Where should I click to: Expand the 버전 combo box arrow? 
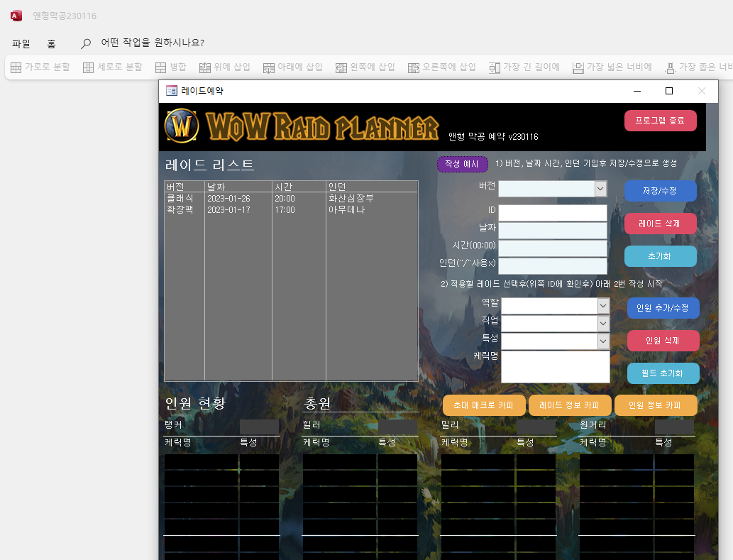[x=601, y=189]
